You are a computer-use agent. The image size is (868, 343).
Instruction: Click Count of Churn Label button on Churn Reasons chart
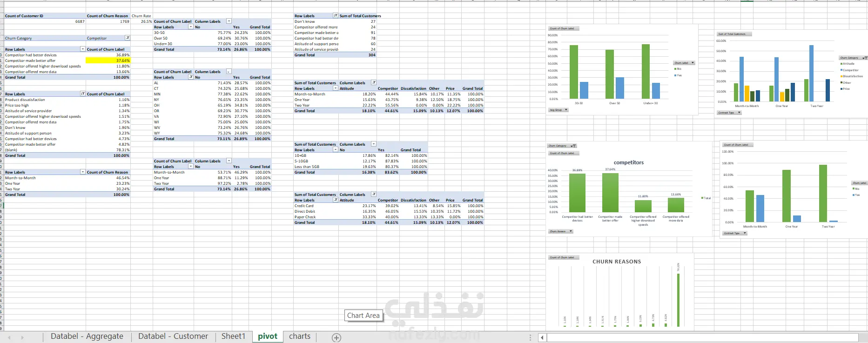tap(564, 257)
